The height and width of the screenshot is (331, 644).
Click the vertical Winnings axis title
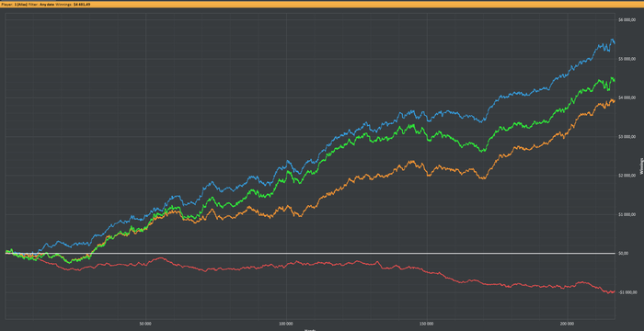640,166
